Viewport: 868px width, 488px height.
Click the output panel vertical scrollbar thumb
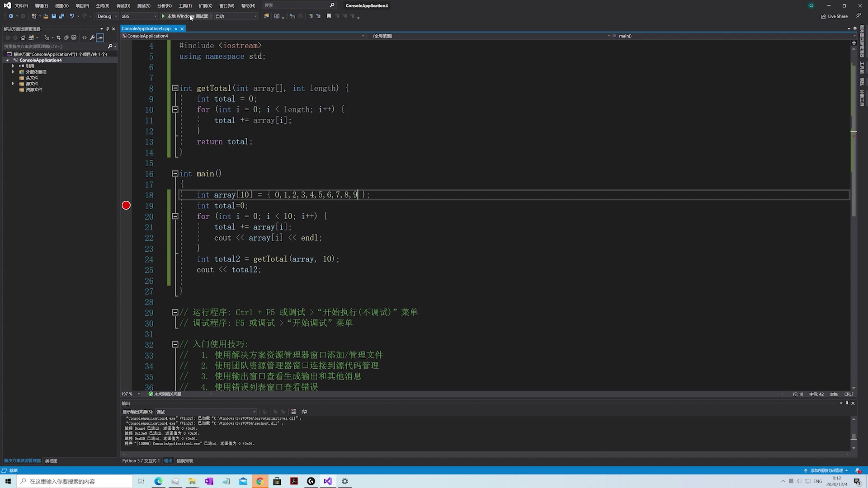tap(854, 436)
